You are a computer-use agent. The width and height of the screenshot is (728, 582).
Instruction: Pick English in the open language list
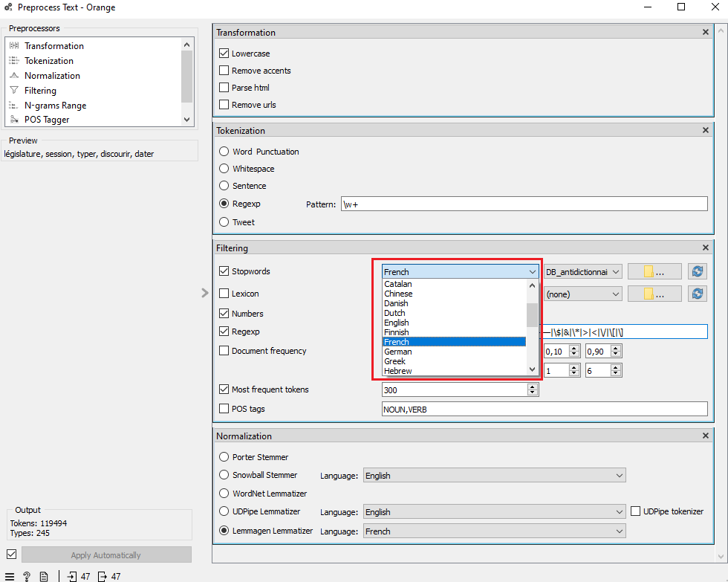[x=397, y=323]
